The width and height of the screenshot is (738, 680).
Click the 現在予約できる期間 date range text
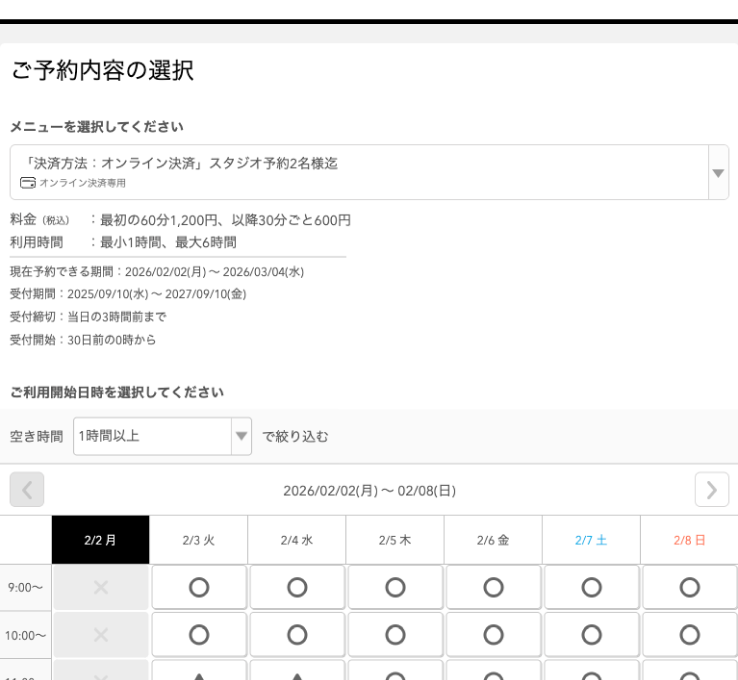pos(157,272)
